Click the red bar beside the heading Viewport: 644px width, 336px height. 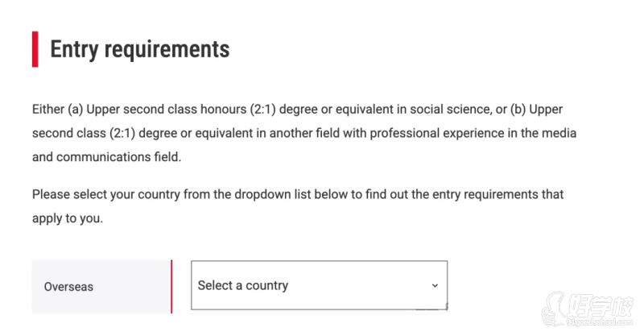(35, 49)
